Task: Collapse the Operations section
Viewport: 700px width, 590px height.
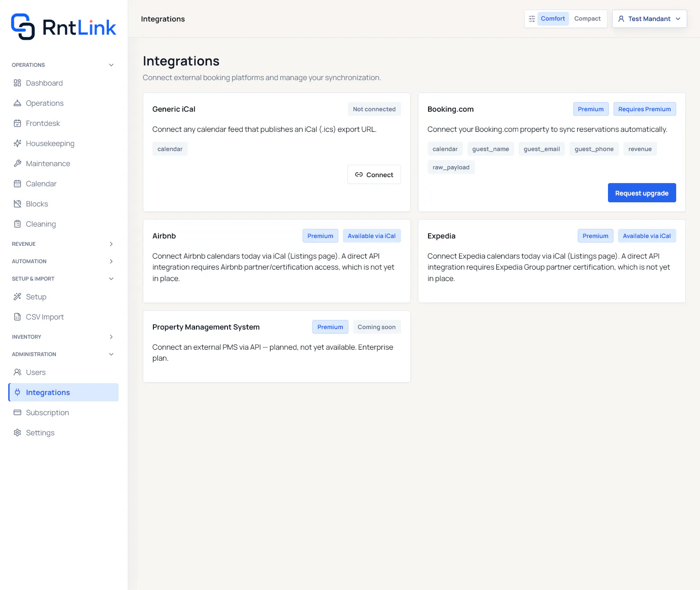Action: point(63,65)
